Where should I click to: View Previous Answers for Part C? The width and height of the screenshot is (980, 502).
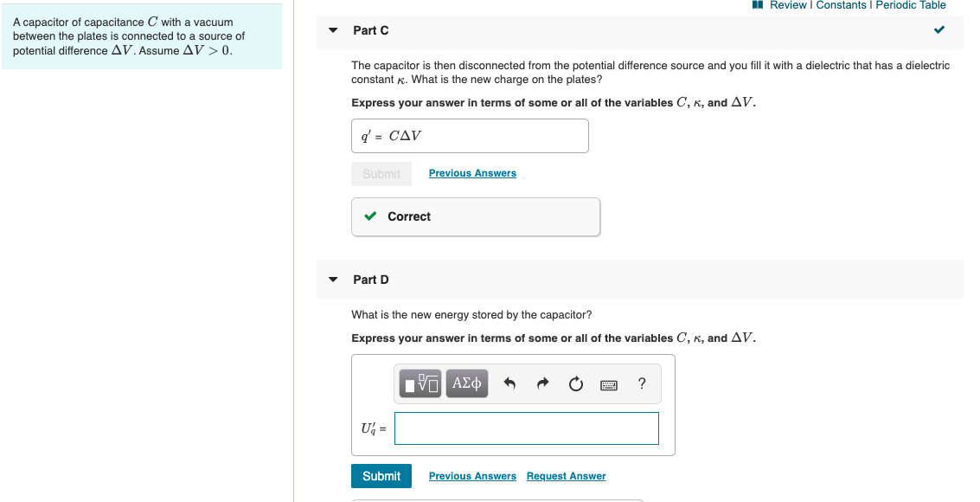click(x=472, y=173)
